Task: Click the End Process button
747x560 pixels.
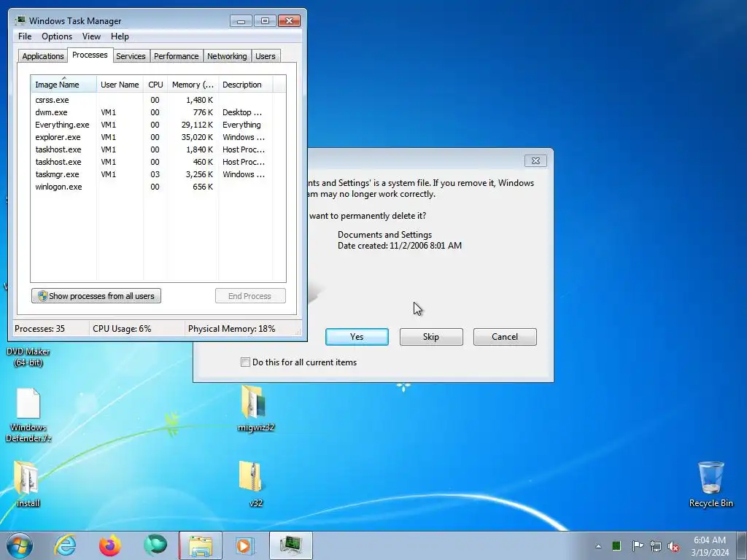Action: pyautogui.click(x=250, y=296)
